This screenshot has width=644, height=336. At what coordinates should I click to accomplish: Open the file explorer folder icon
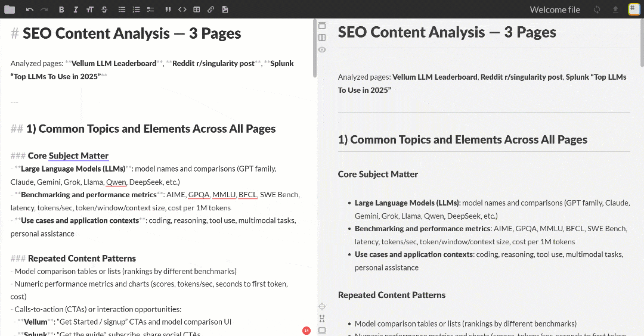[10, 9]
